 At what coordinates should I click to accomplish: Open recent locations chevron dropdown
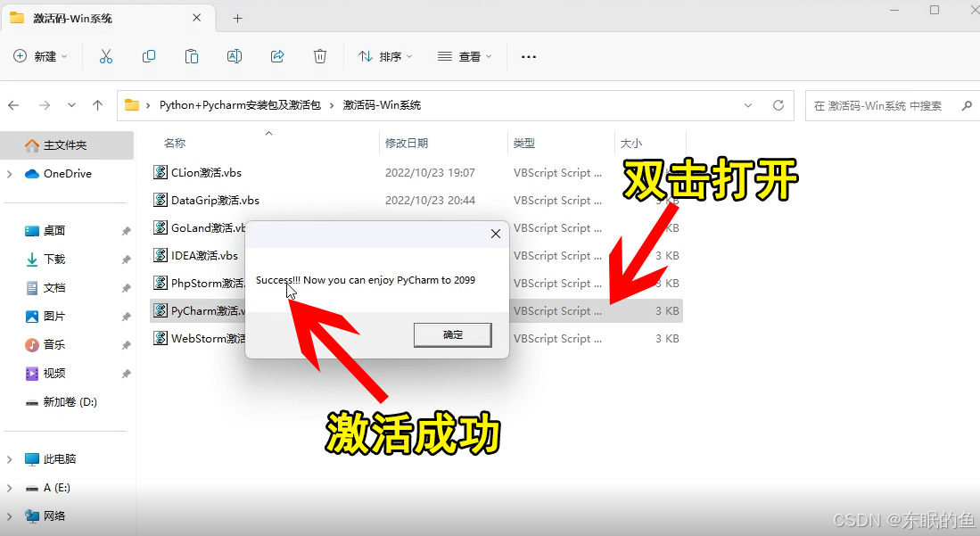tap(72, 105)
